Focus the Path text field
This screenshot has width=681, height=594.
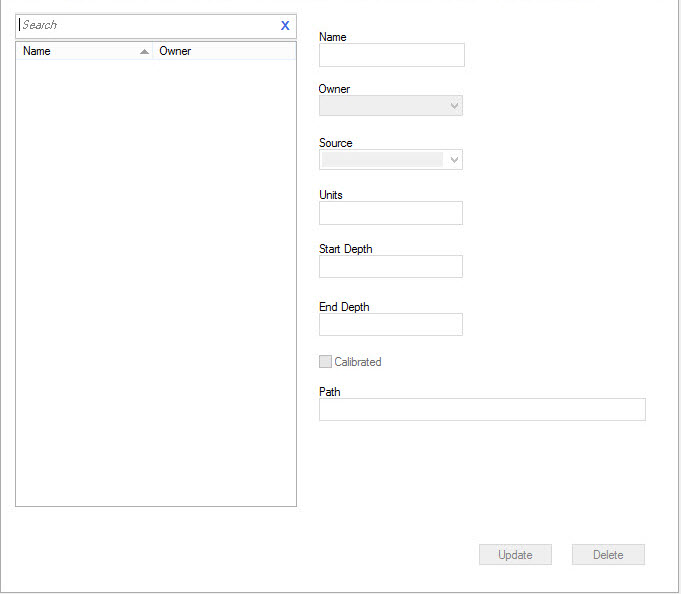click(482, 410)
